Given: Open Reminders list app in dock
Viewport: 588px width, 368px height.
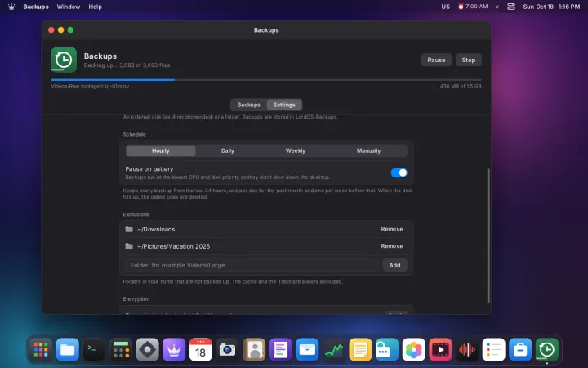Looking at the screenshot, I should pos(493,350).
